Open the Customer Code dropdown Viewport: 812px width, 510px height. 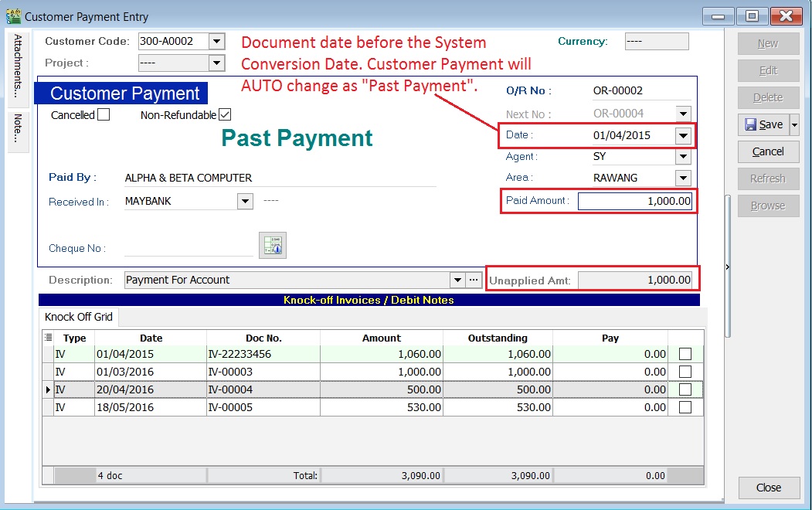point(216,41)
